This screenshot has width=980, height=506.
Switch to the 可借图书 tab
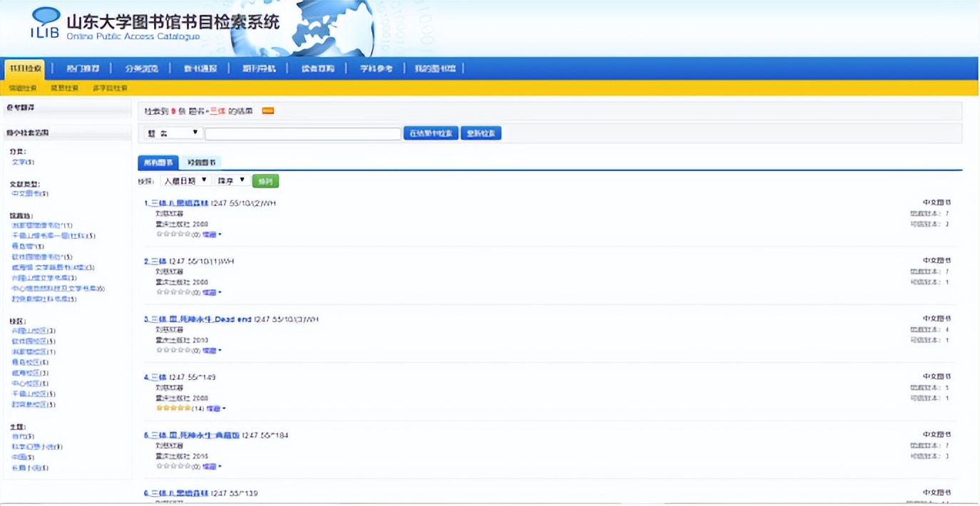pos(201,162)
